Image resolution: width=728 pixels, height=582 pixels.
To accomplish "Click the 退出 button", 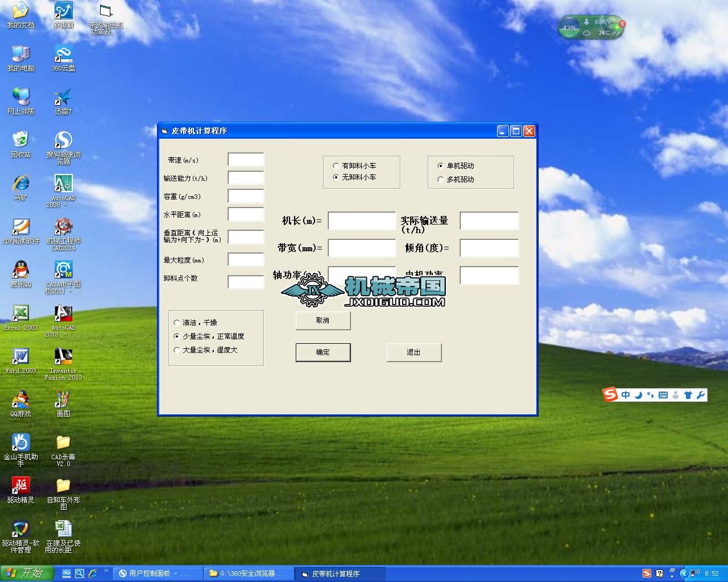I will 414,352.
